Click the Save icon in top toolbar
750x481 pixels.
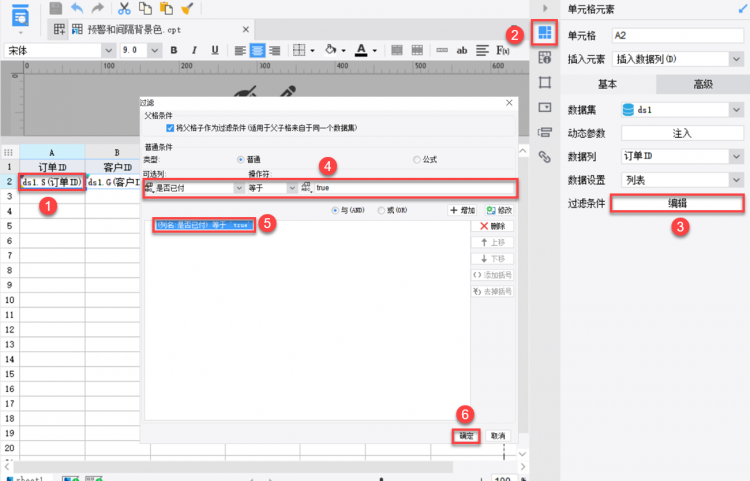(56, 8)
